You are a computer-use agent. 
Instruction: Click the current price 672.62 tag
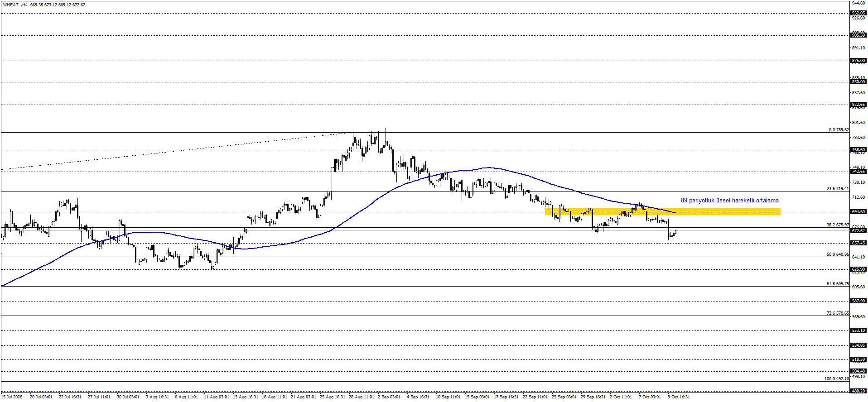click(x=858, y=231)
